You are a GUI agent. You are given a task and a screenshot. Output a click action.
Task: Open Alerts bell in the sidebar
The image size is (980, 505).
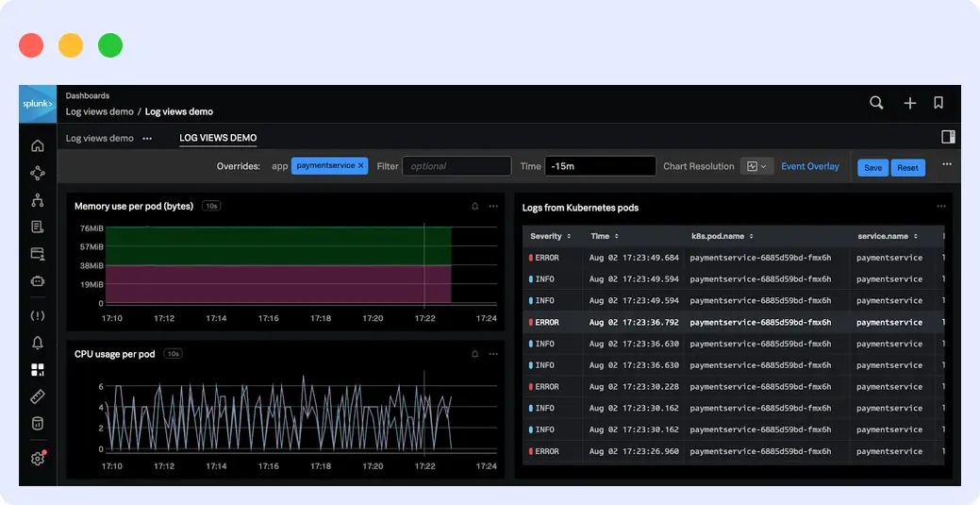pos(38,343)
